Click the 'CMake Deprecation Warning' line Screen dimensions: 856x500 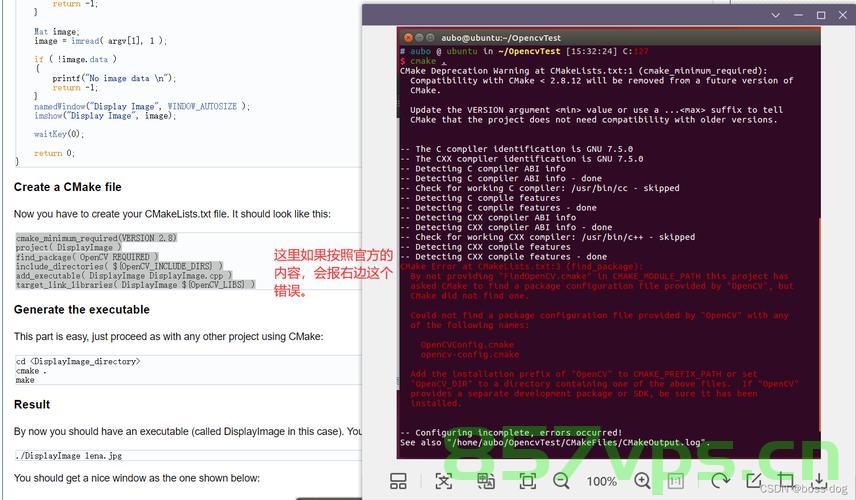tap(584, 71)
